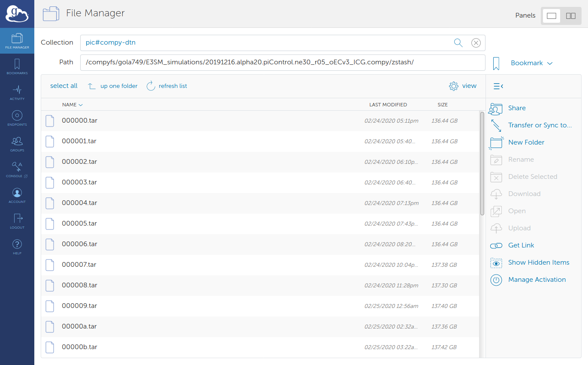Switch to single panel view
Viewport: 588px width, 365px height.
point(552,16)
